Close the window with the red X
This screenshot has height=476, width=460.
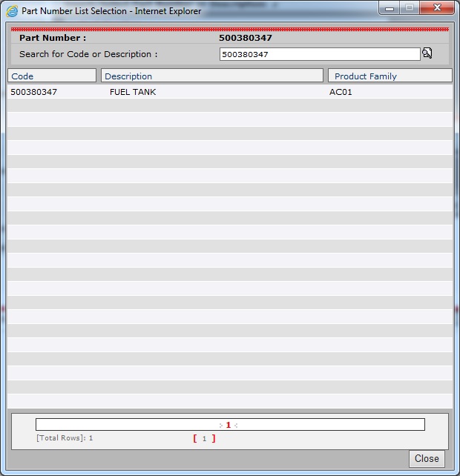[437, 8]
